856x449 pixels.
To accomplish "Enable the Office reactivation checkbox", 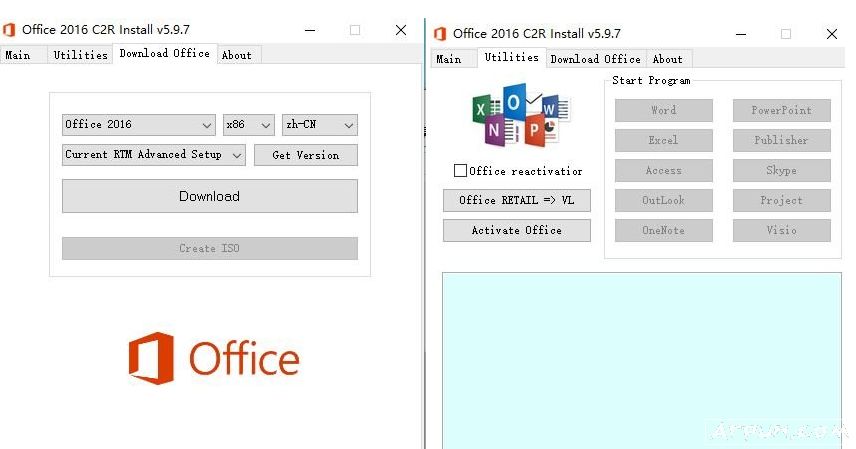I will tap(460, 171).
